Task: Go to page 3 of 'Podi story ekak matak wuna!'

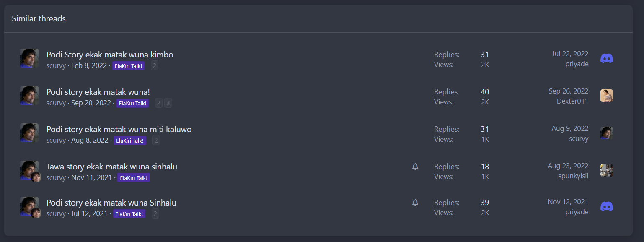Action: tap(168, 103)
